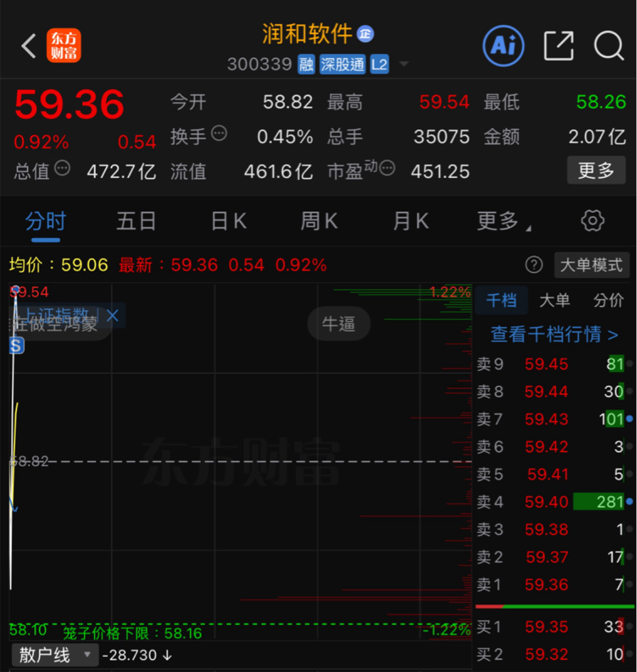Screen dimensions: 637x672
Task: Open 查看千档行情 link
Action: click(x=554, y=334)
